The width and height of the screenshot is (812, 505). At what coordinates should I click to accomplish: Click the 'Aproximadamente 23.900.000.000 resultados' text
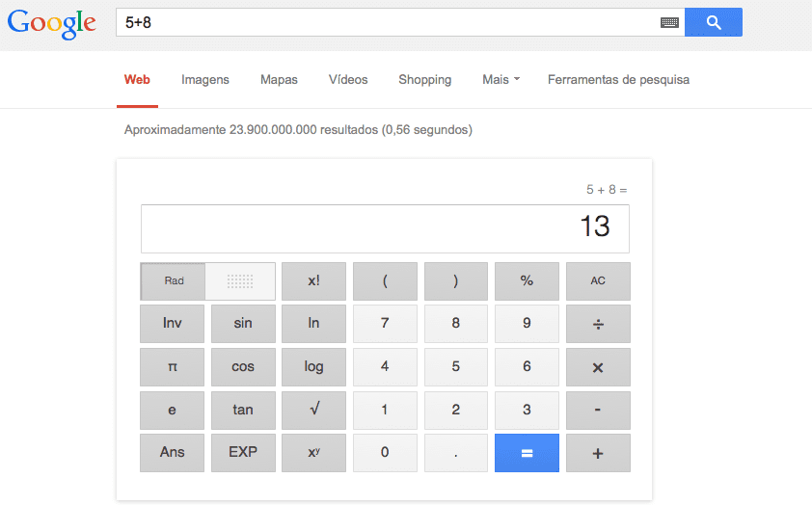coord(251,130)
